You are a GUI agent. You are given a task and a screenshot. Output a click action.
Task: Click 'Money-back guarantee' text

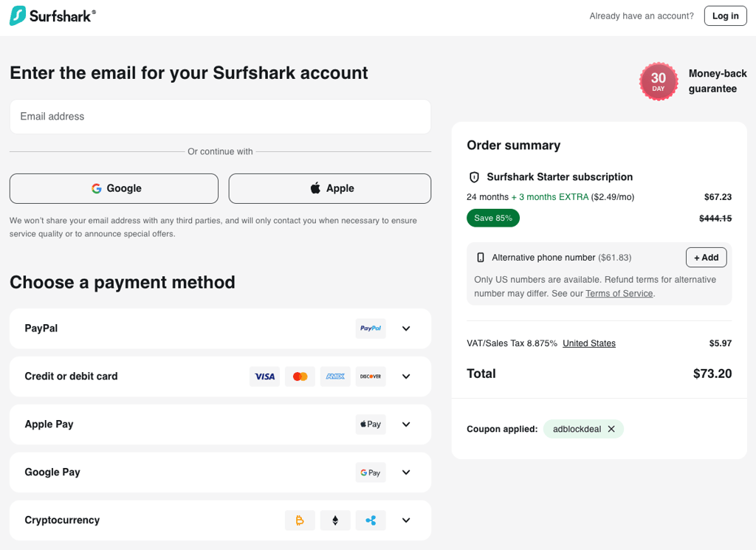tap(718, 81)
